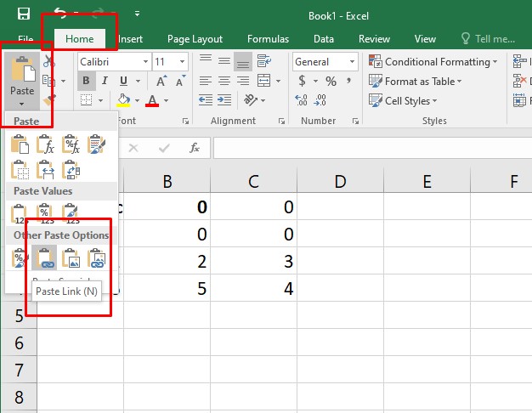Click the Cut scissors icon

48,61
